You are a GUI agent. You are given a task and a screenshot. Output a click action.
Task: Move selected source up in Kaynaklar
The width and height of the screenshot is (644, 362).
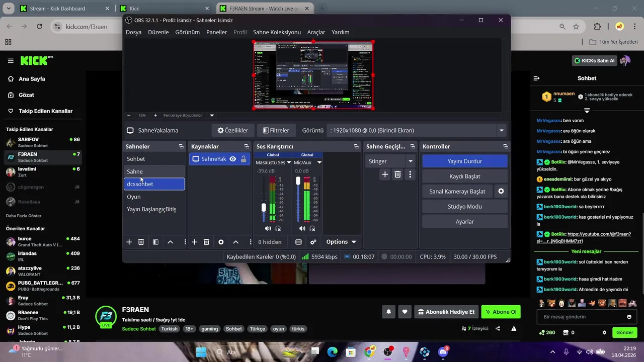235,242
